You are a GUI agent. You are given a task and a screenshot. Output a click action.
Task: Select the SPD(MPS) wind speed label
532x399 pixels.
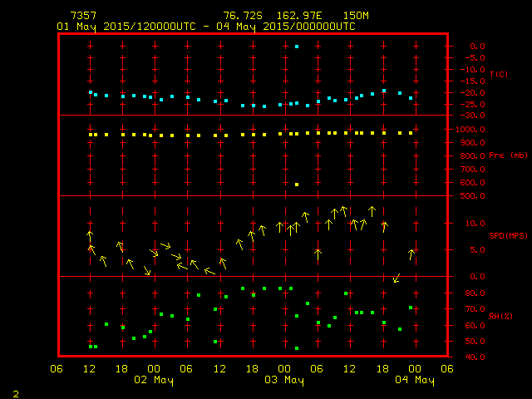click(508, 236)
